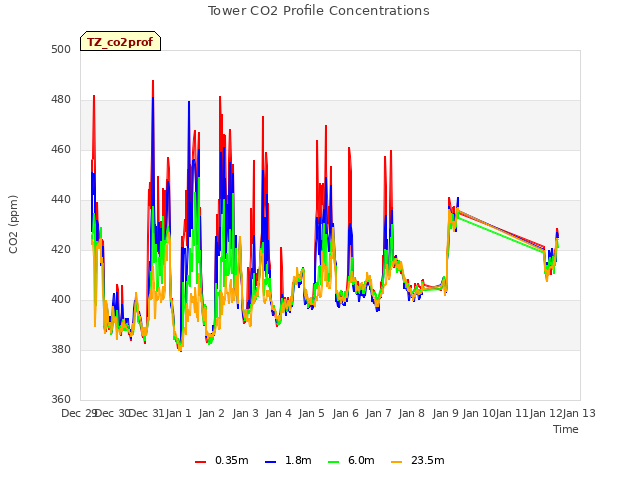Click the 460 y-axis tick label
Viewport: 640px width, 480px height.
[61, 150]
